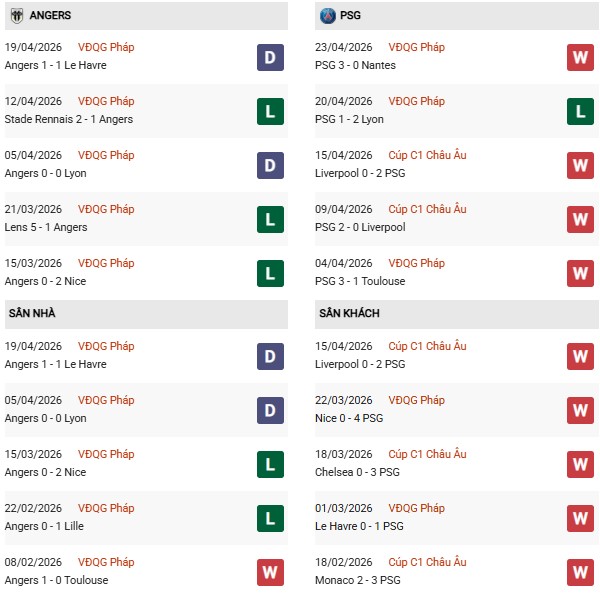Screen dimensions: 600x593
Task: Select the SÂN NHÀ section header
Action: pos(32,313)
